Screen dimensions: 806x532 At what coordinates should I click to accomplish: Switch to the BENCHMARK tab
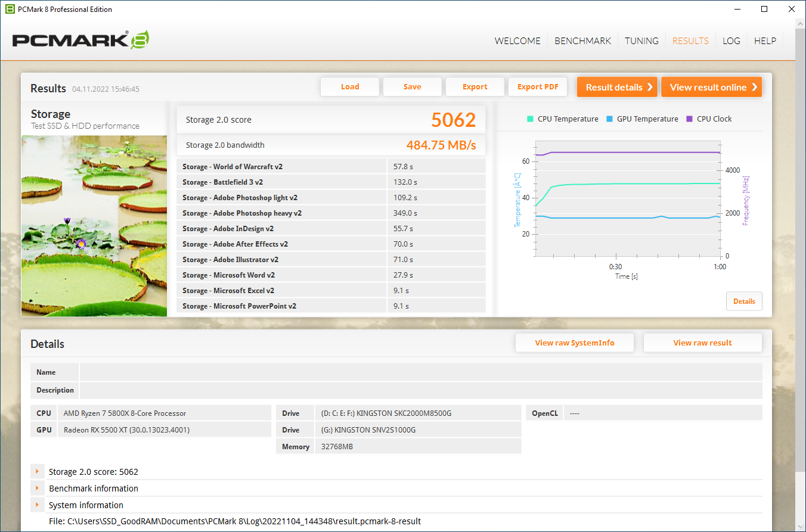pos(582,41)
